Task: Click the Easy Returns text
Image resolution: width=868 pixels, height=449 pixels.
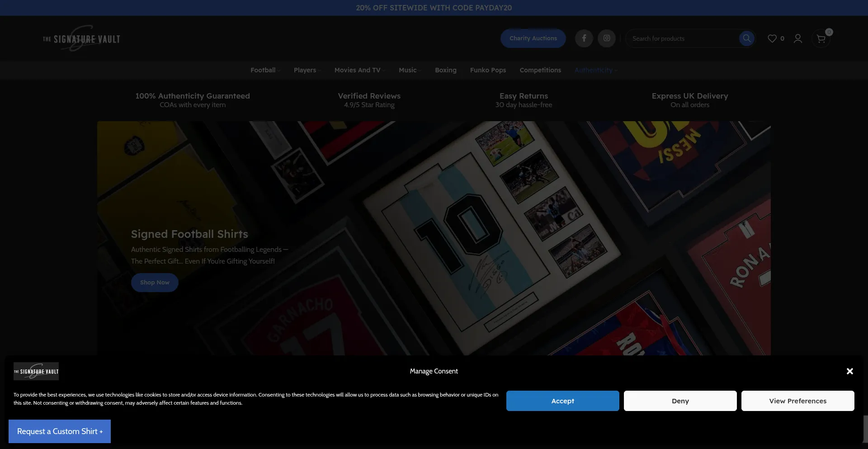Action: 524,96
